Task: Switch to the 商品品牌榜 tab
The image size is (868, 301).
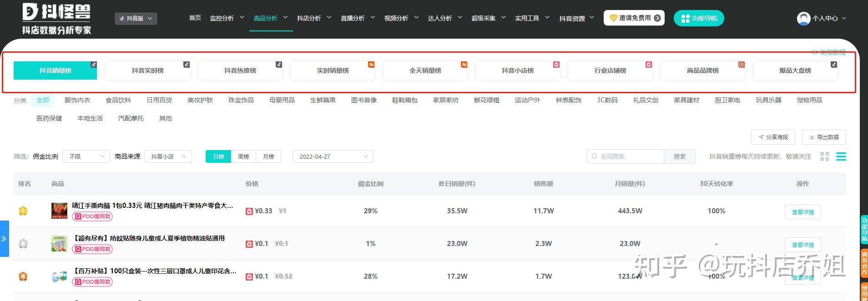Action: 703,70
